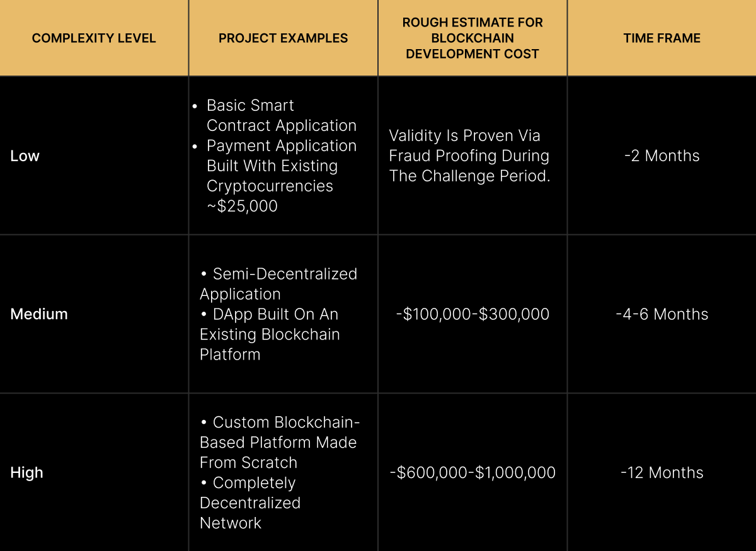
Task: Click the -12 Months time frame cell
Action: click(x=661, y=473)
